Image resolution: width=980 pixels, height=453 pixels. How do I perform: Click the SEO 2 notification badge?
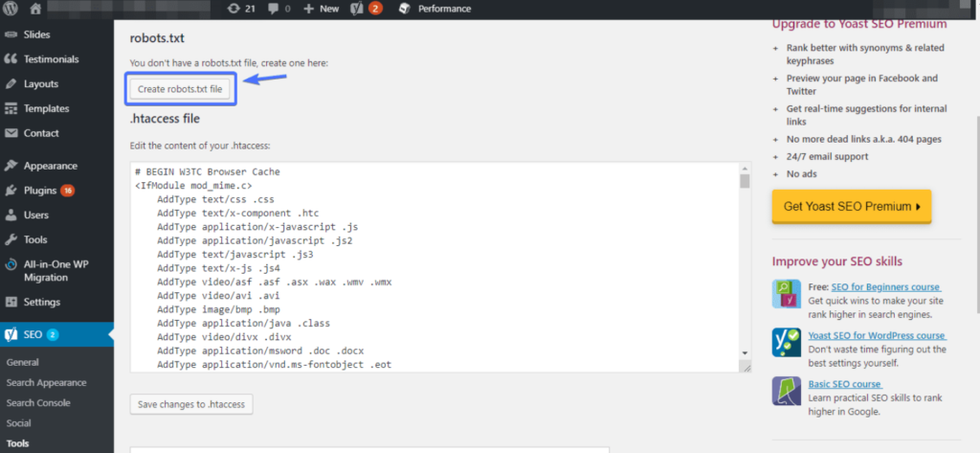pos(53,334)
